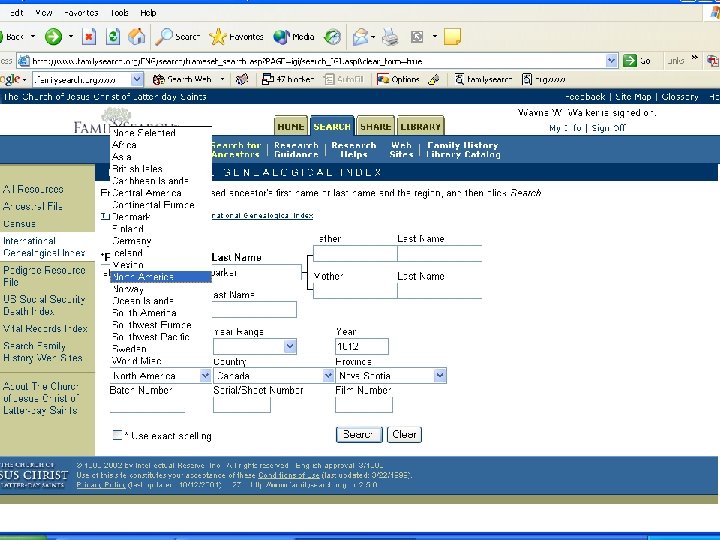The image size is (720, 540).
Task: Open the Web Sites navigation link
Action: [401, 150]
